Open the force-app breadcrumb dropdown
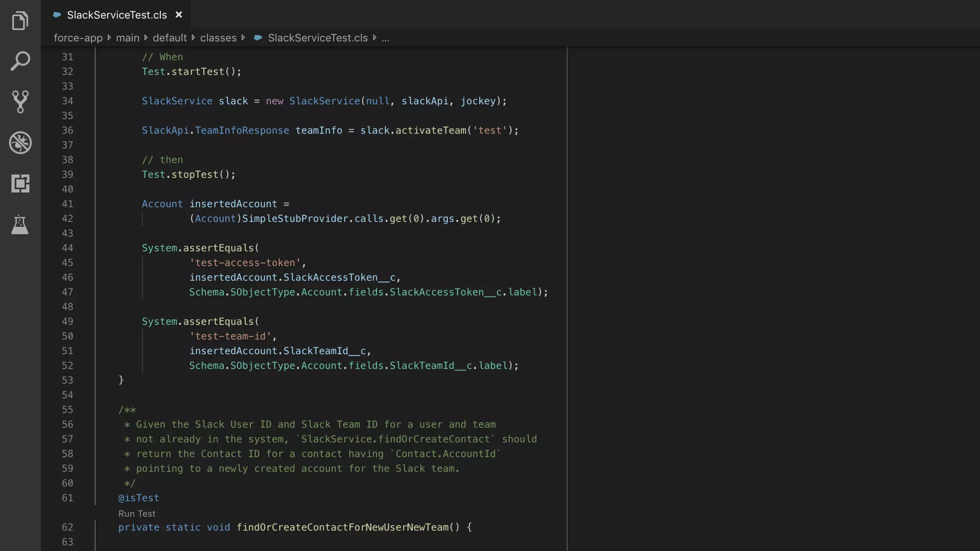Image resolution: width=980 pixels, height=551 pixels. (x=78, y=38)
